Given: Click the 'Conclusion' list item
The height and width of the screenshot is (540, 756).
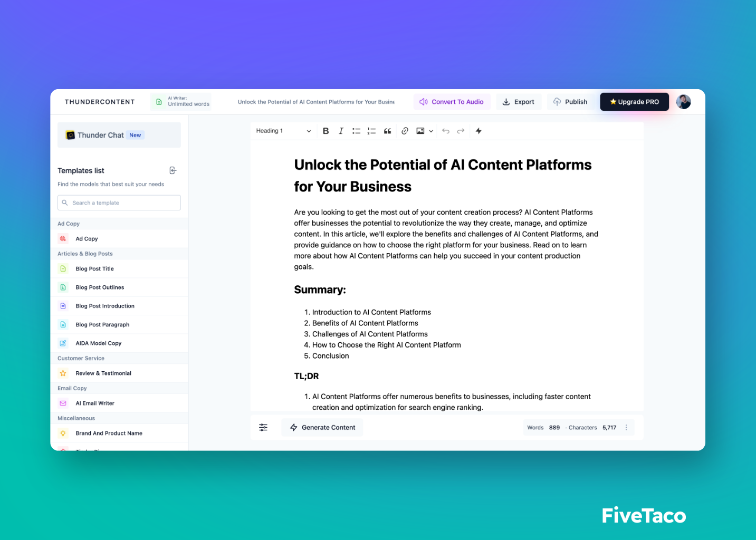Looking at the screenshot, I should point(330,356).
